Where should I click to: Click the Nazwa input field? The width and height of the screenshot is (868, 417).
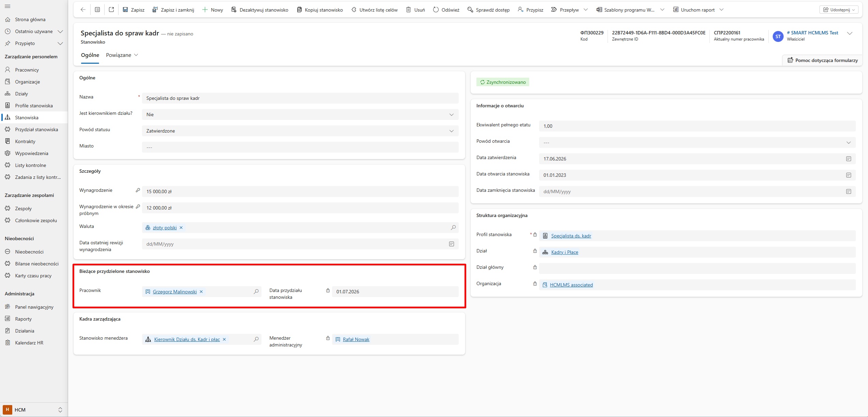[x=300, y=98]
